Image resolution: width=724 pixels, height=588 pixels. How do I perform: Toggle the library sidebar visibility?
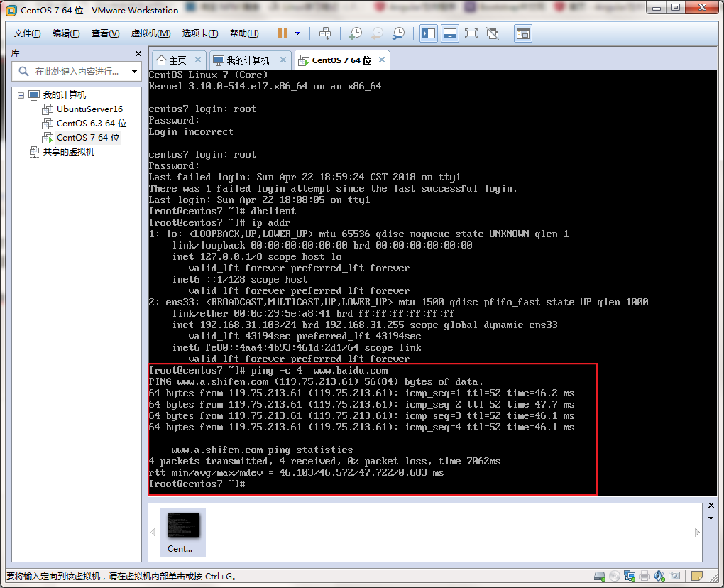[429, 33]
